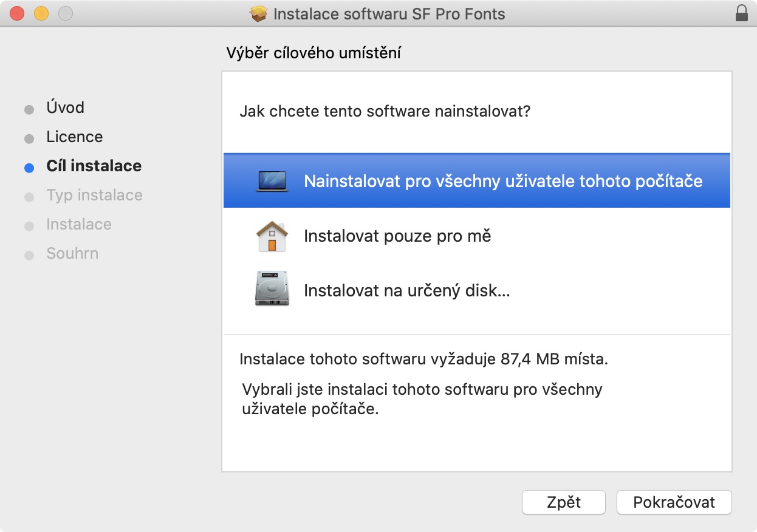Click the gray bullet next to Licence
Image resolution: width=757 pixels, height=532 pixels.
tap(29, 139)
